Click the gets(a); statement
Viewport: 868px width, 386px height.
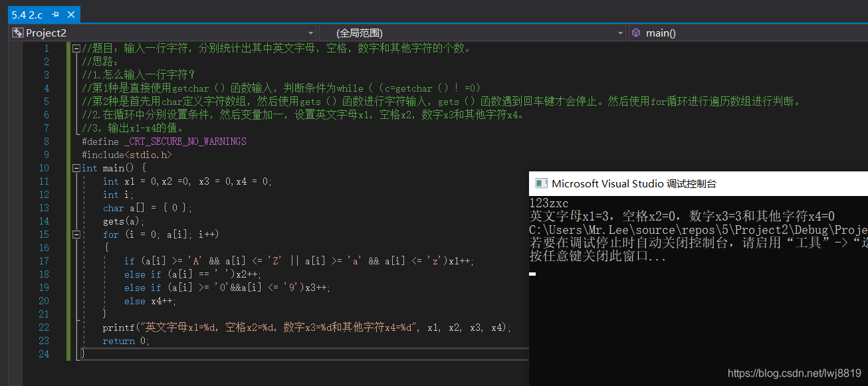tap(124, 221)
